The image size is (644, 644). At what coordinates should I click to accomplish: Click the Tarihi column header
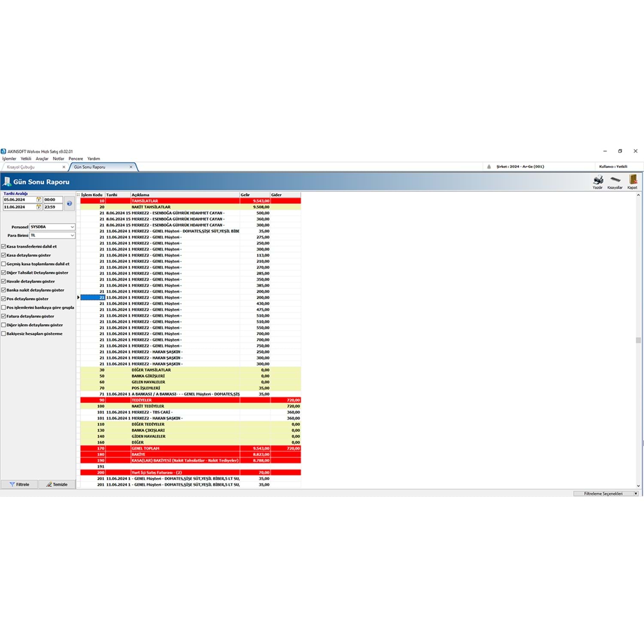coord(118,194)
